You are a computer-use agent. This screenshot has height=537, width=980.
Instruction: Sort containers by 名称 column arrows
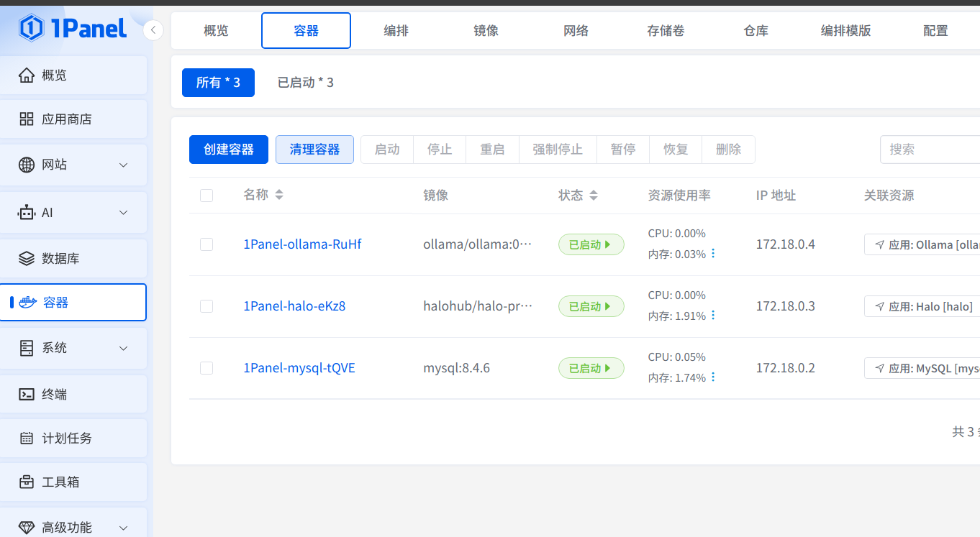point(279,195)
